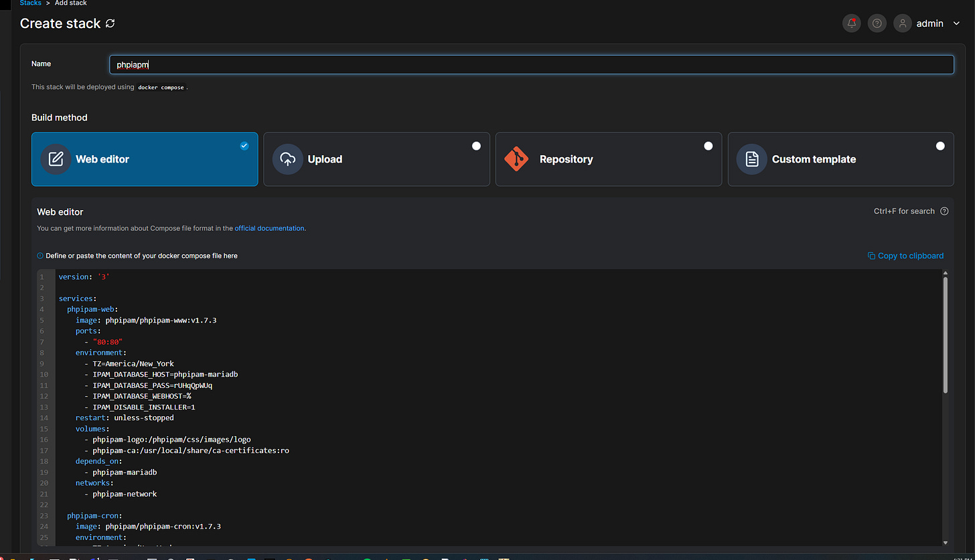
Task: Click the pencil Web editor icon
Action: (56, 159)
